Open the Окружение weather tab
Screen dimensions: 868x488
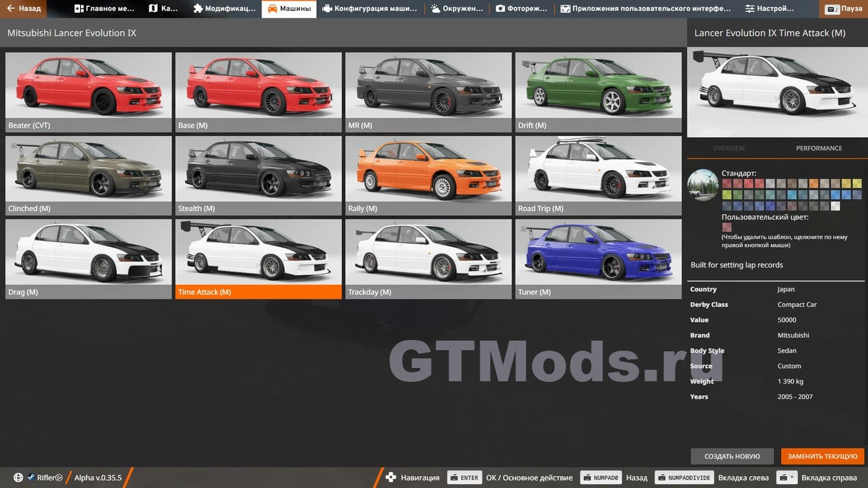[x=457, y=9]
